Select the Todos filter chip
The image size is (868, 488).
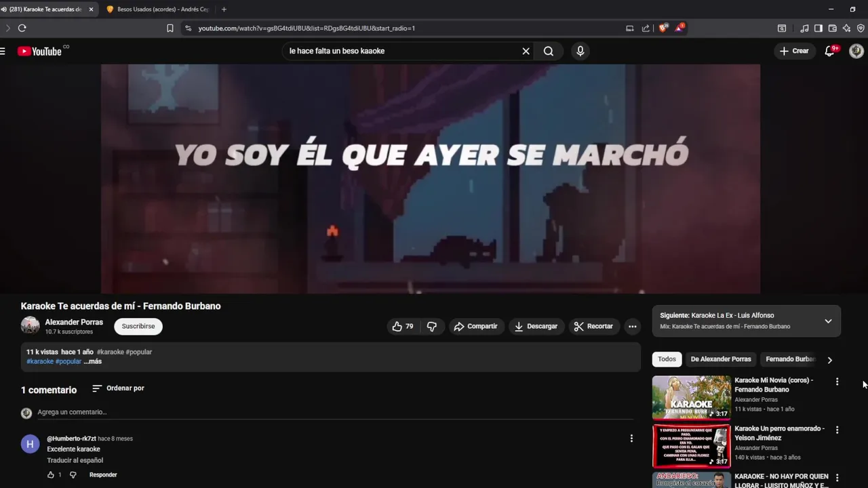(667, 359)
